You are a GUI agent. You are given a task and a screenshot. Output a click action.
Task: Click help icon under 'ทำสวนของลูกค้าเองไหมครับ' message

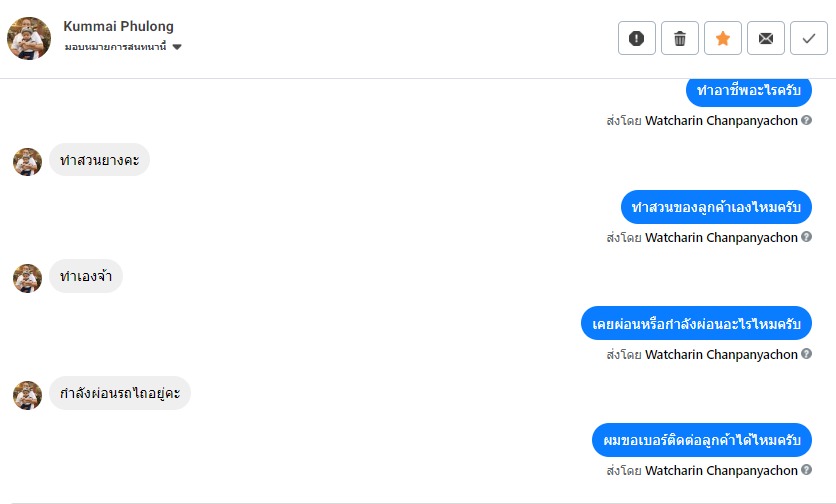pyautogui.click(x=806, y=238)
